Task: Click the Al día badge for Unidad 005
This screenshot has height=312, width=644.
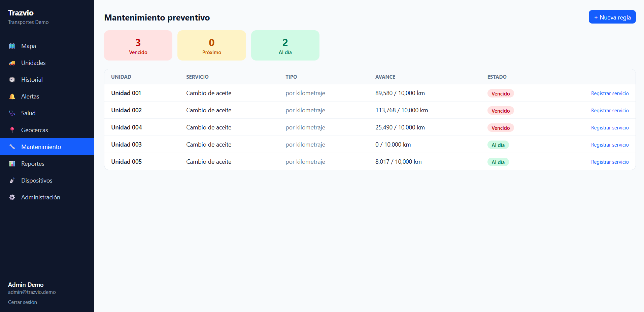Action: coord(498,162)
